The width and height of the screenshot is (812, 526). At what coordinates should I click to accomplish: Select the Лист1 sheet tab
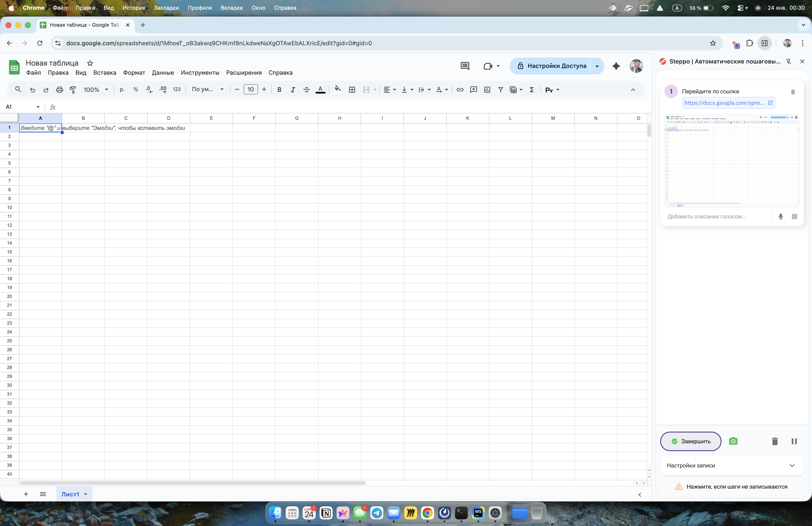(x=70, y=494)
